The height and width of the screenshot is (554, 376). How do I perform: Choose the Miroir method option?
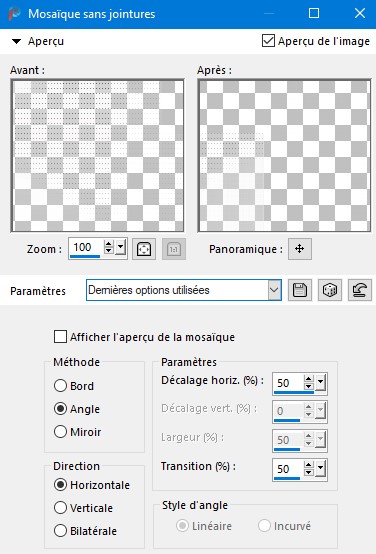tap(60, 431)
